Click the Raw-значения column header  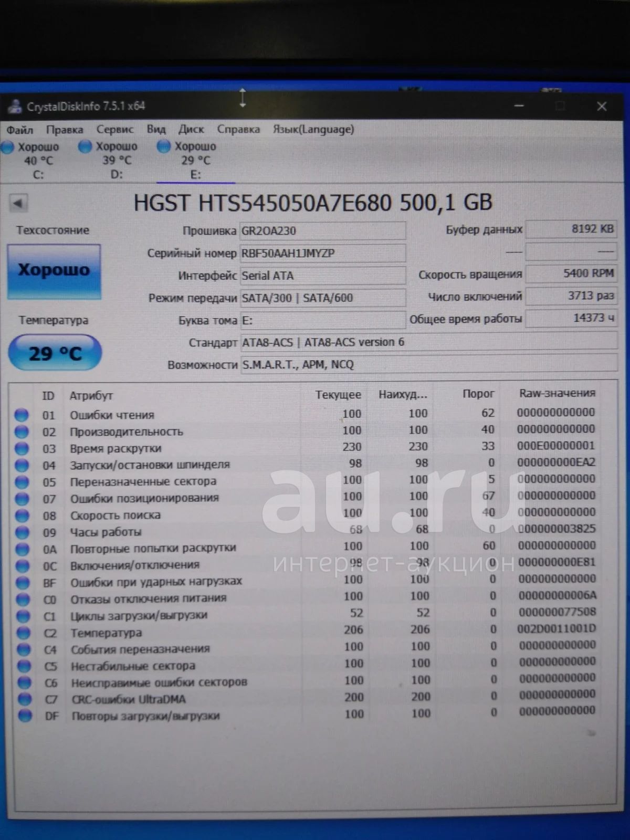click(x=557, y=393)
